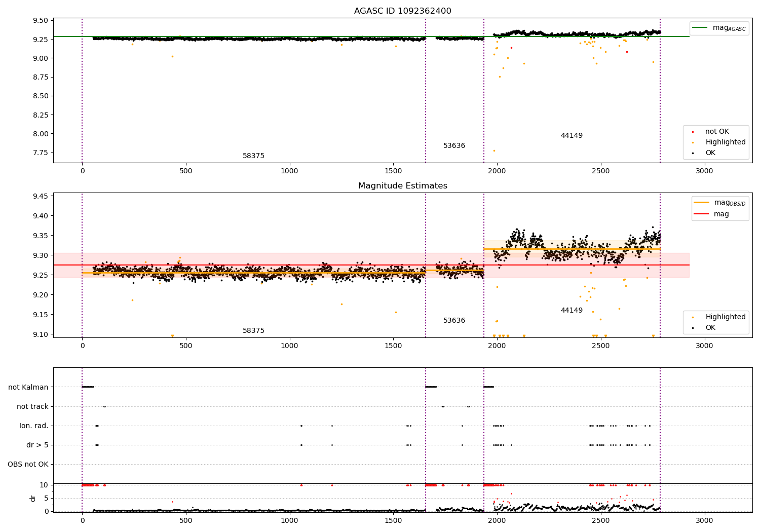Click obsid label 58375 in Magnitude Estimates plot
This screenshot has width=760, height=532.
(x=253, y=331)
